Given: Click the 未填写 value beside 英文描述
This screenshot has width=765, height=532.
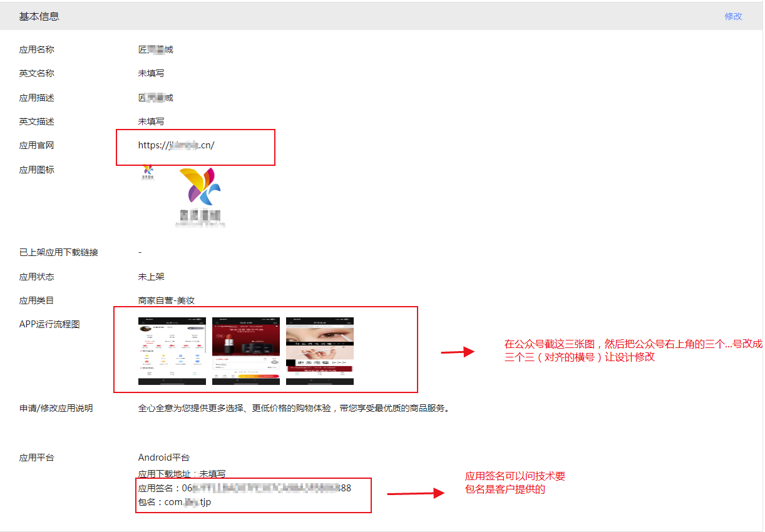Looking at the screenshot, I should pyautogui.click(x=151, y=121).
